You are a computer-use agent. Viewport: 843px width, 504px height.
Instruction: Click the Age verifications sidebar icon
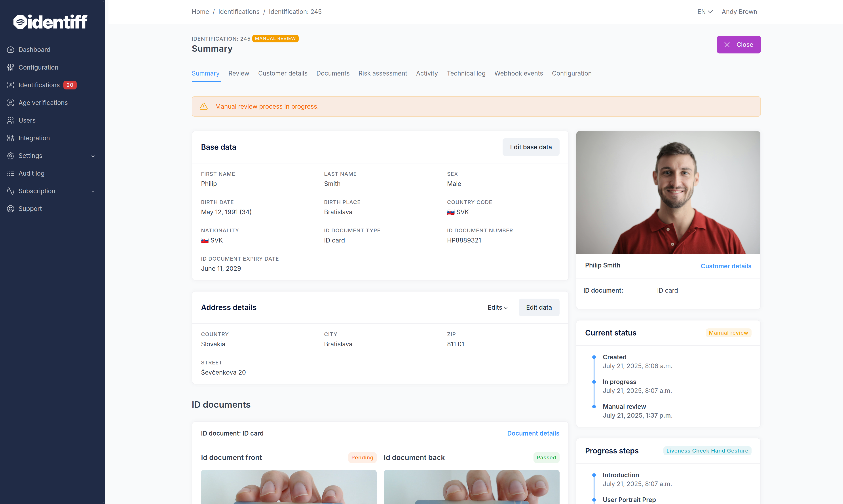[x=11, y=102]
